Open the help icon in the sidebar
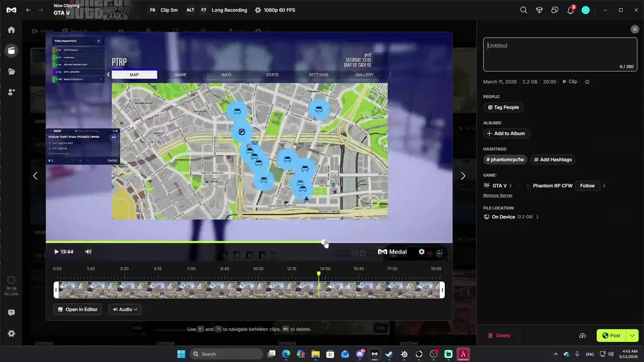The height and width of the screenshot is (362, 644). click(11, 313)
